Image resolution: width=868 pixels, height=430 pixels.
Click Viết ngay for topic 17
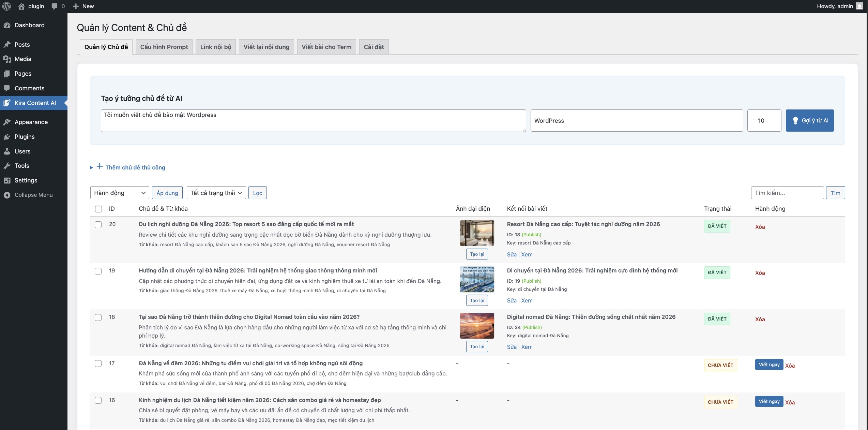point(769,365)
